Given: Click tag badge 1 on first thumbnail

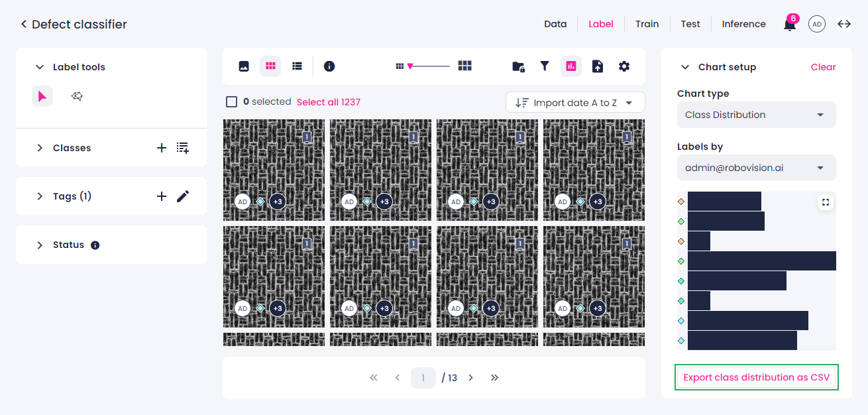Looking at the screenshot, I should click(x=307, y=137).
